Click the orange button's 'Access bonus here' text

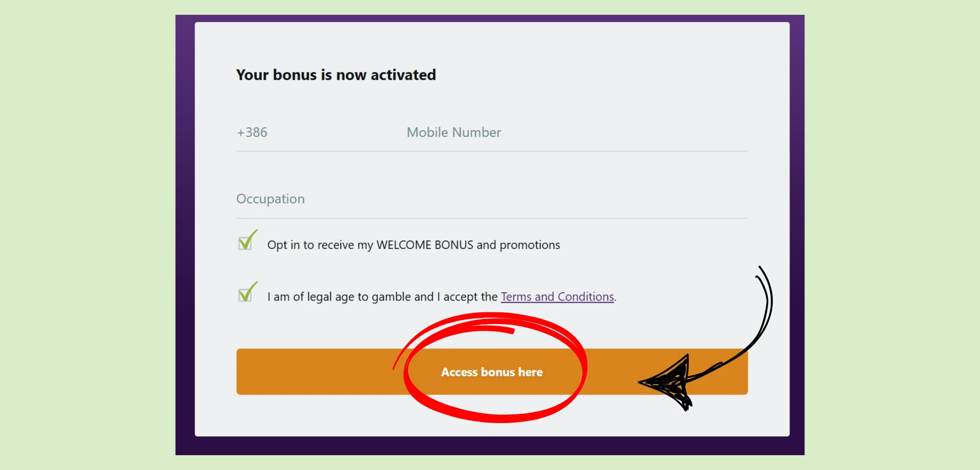pyautogui.click(x=492, y=372)
